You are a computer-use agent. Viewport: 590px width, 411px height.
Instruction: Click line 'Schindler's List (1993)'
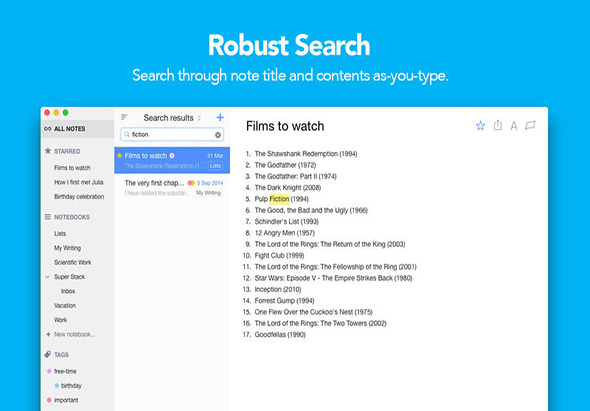click(287, 221)
